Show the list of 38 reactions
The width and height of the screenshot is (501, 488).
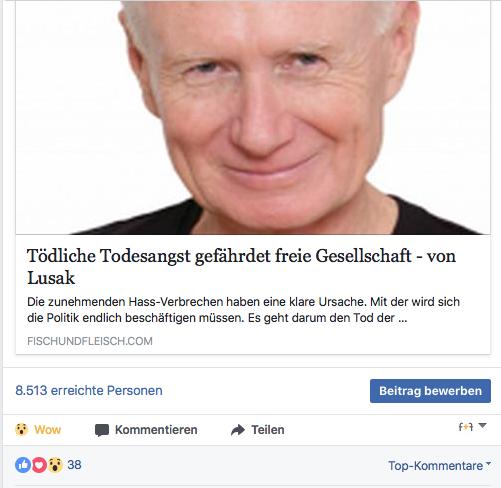pos(74,465)
